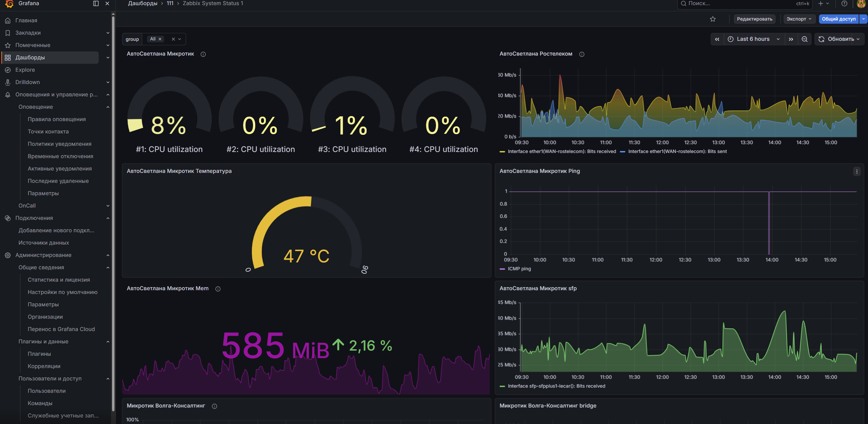Select Explore in the sidebar
Viewport: 868px width, 424px height.
tap(25, 70)
